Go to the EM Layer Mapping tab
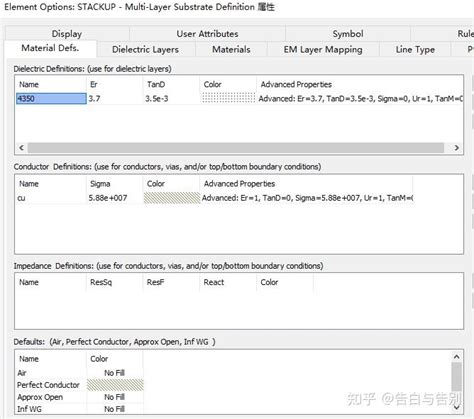474x419 pixels. pos(323,50)
